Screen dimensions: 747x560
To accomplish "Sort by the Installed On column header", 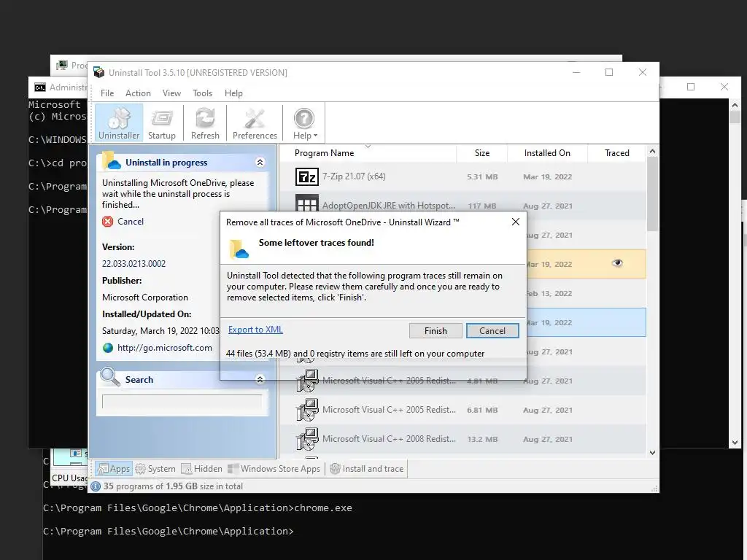I will (x=547, y=153).
